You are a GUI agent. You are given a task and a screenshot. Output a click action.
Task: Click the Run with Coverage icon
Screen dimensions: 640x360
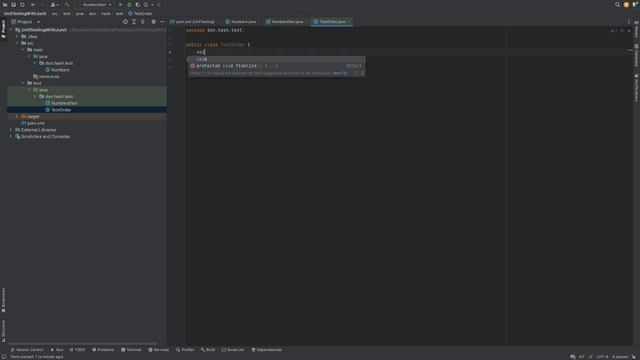click(x=138, y=4)
